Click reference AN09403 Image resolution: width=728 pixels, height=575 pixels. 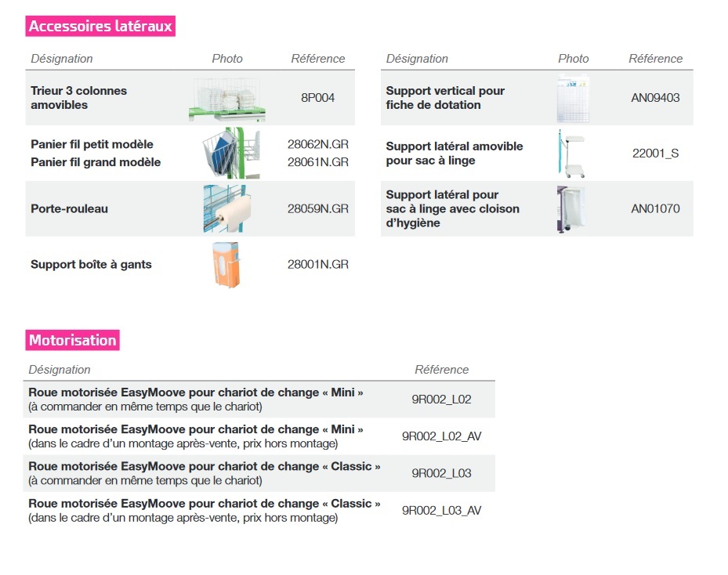(x=655, y=97)
